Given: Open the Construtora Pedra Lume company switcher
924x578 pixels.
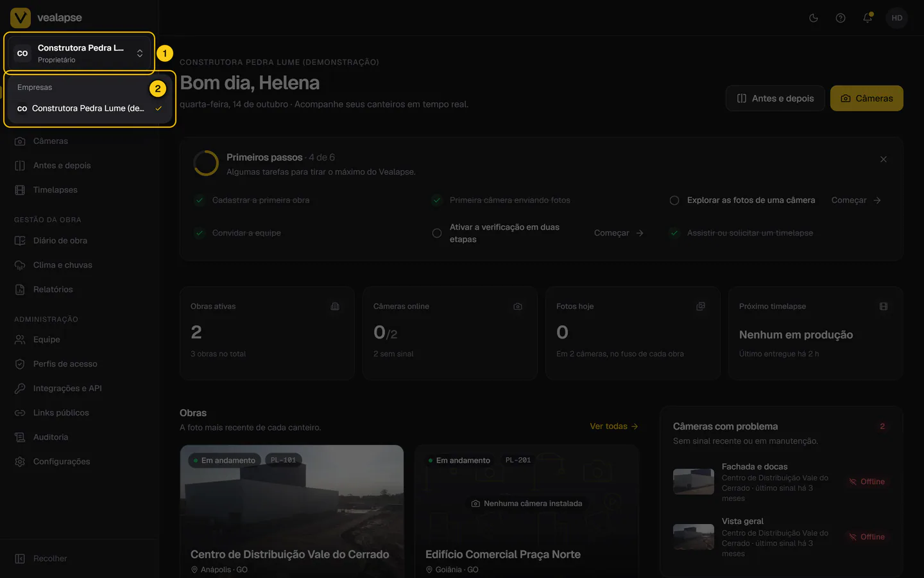Looking at the screenshot, I should (x=80, y=53).
